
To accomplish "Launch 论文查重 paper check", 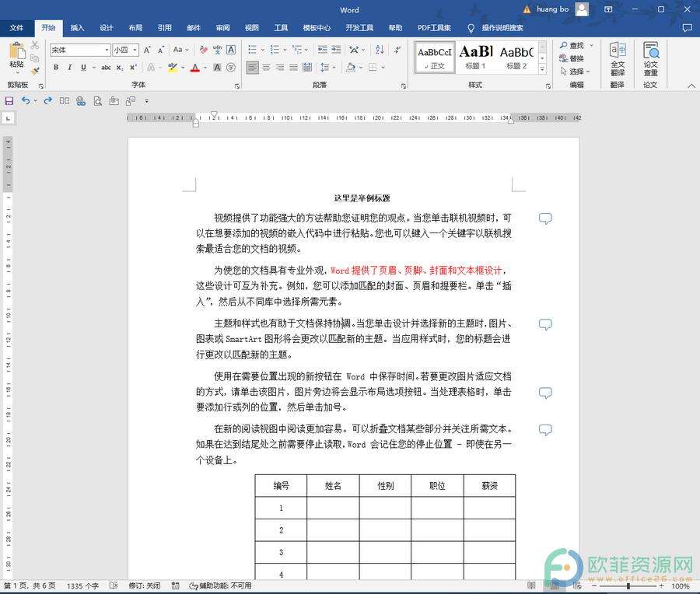I will click(650, 59).
